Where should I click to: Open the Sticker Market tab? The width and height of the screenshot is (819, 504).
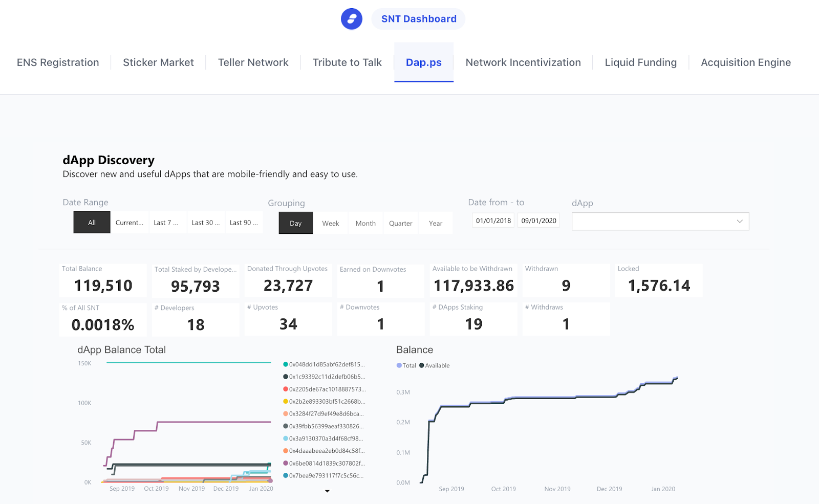[x=158, y=62]
